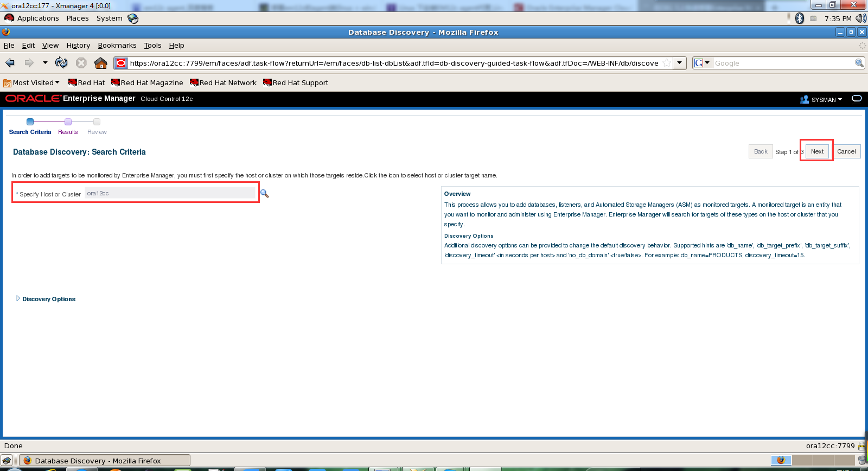Open the GNOME System menu
This screenshot has width=868, height=471.
click(110, 18)
